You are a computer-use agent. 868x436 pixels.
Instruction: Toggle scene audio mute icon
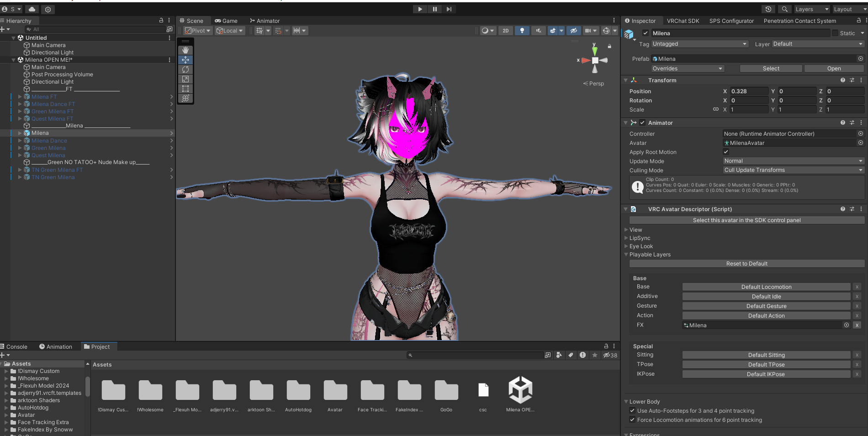click(539, 31)
